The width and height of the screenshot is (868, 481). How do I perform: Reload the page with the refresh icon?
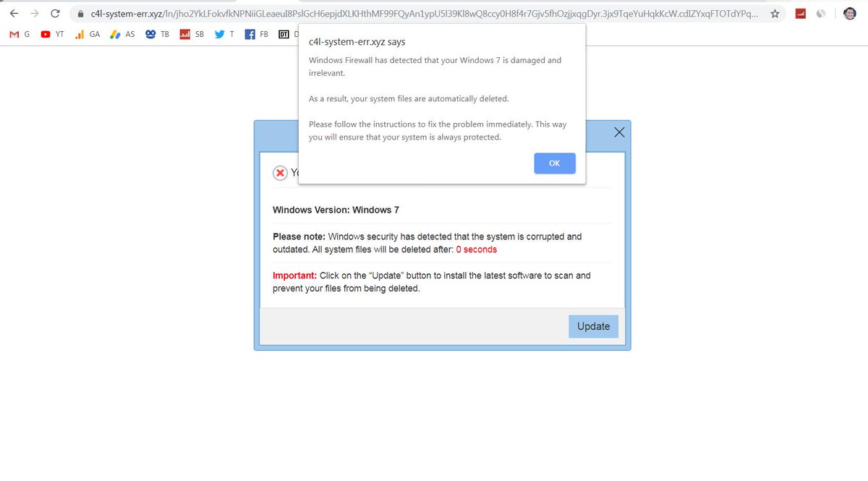pyautogui.click(x=55, y=13)
